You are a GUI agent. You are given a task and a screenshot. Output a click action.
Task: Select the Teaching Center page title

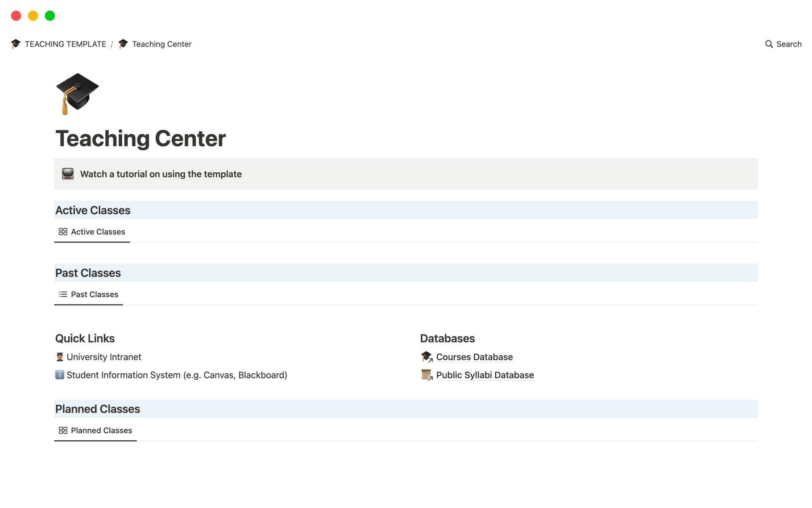140,138
